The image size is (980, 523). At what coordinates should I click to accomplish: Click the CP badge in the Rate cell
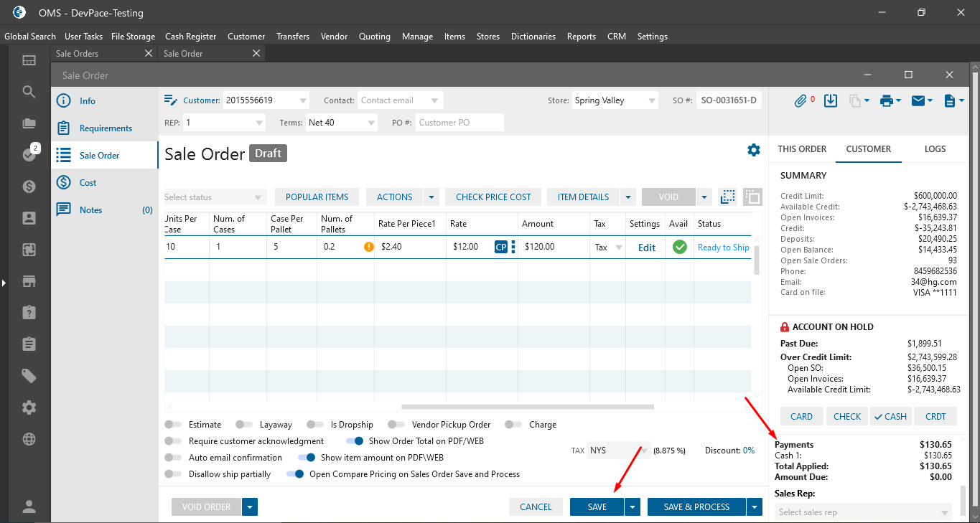tap(501, 248)
